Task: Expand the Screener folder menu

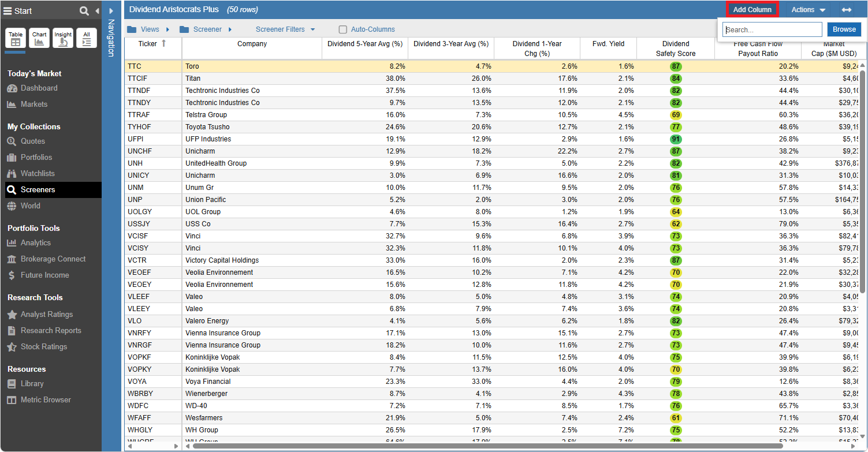Action: (206, 29)
